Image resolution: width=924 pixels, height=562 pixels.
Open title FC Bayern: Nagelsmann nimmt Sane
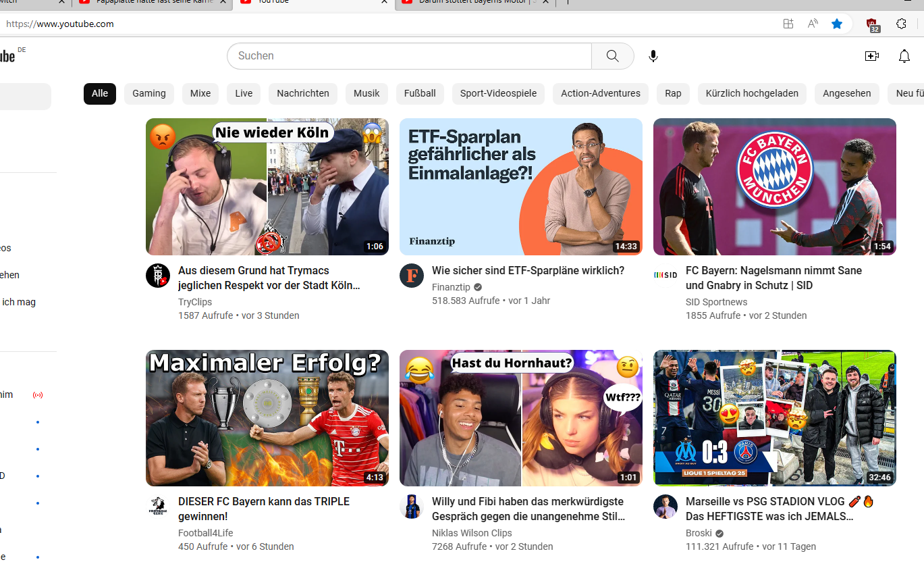click(x=774, y=278)
